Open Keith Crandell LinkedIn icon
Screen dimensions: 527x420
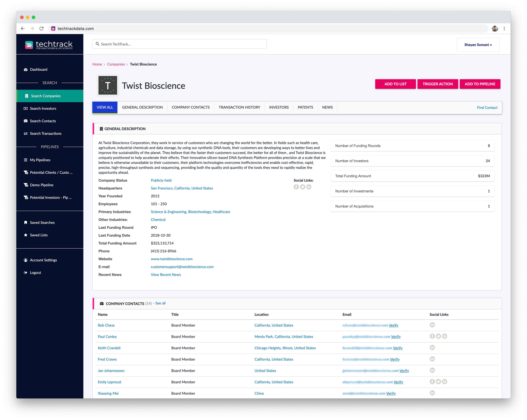(432, 348)
